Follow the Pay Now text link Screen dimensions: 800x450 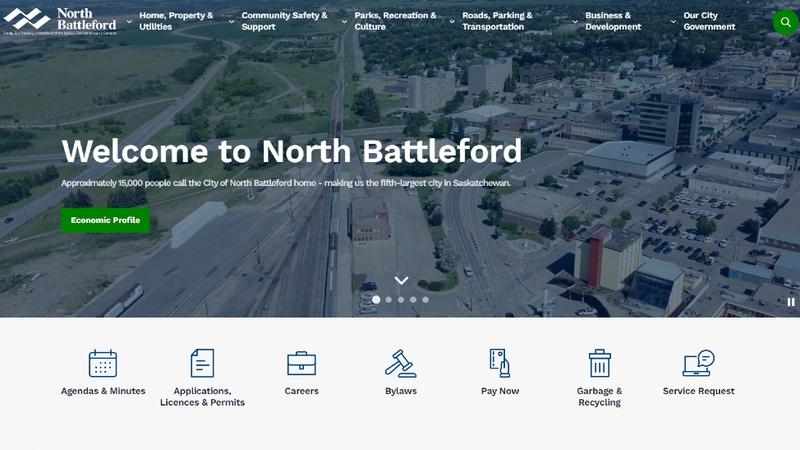click(500, 391)
